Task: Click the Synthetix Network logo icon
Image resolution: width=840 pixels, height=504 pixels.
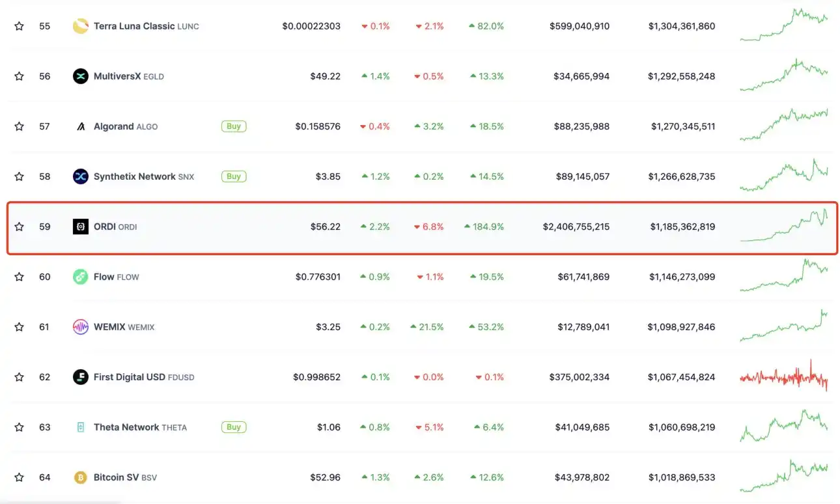Action: pos(81,176)
